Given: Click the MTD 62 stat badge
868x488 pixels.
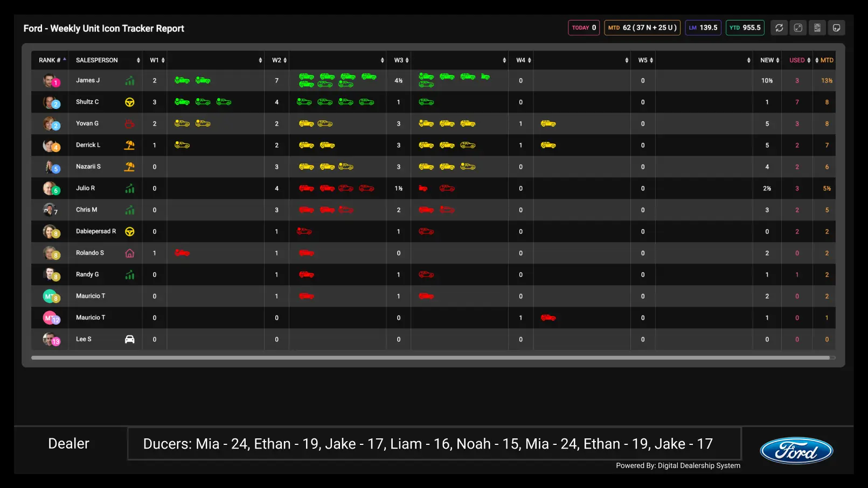Looking at the screenshot, I should pos(642,28).
